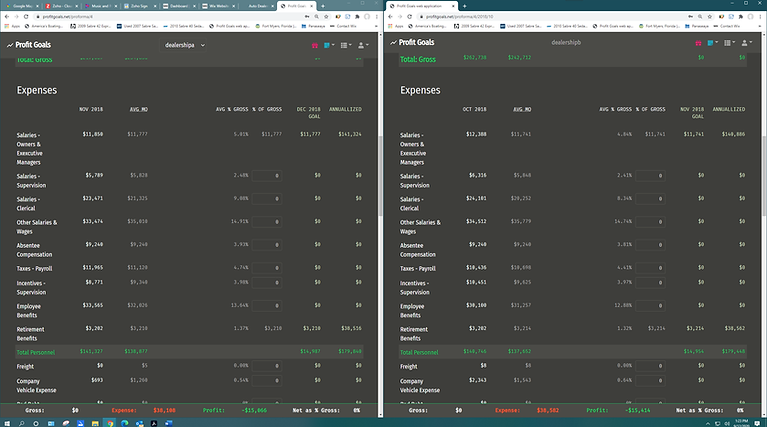Click the Profit Goals logo in the left window
Image resolution: width=767 pixels, height=427 pixels.
click(x=29, y=45)
